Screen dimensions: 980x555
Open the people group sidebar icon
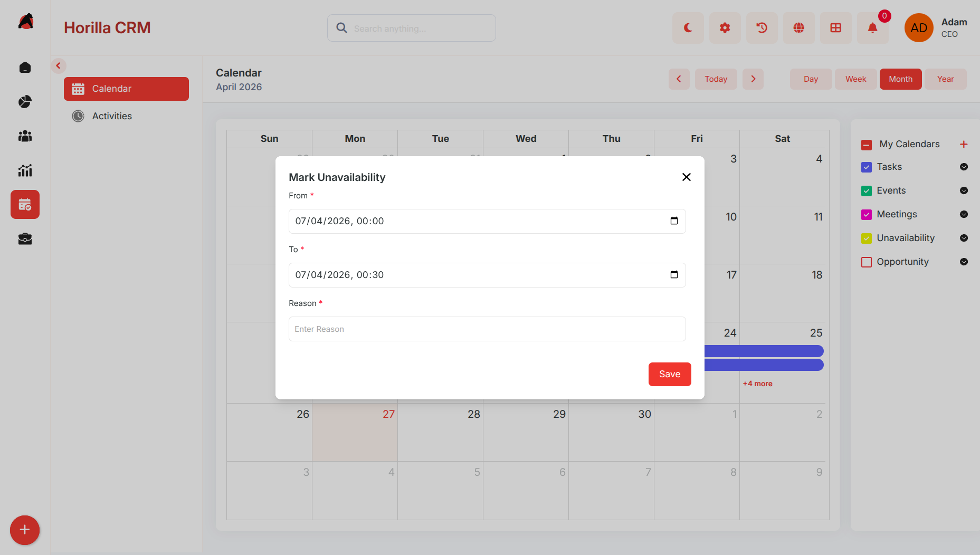[25, 136]
